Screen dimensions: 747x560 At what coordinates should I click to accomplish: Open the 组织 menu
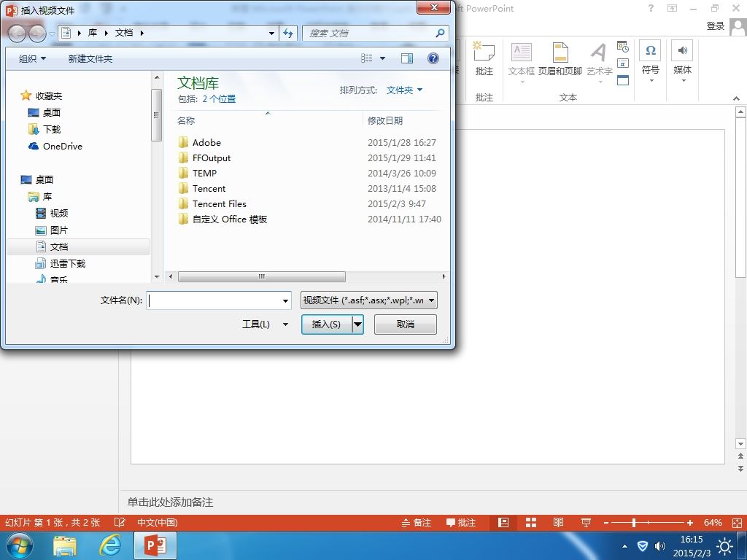(32, 58)
